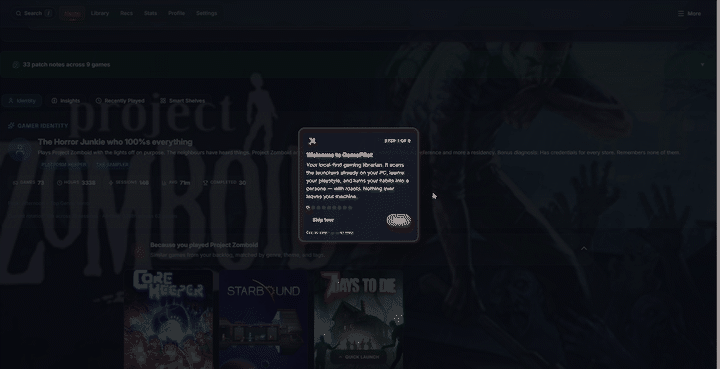Click the Search box in the top bar

34,13
